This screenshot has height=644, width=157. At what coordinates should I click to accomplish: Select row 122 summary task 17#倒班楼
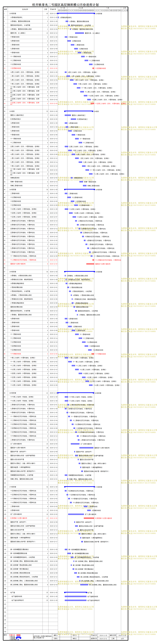[x=13, y=487]
